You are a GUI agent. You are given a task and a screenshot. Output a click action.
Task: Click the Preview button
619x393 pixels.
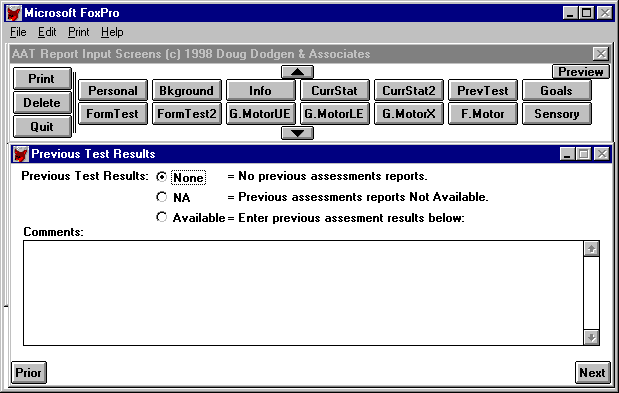tap(581, 72)
